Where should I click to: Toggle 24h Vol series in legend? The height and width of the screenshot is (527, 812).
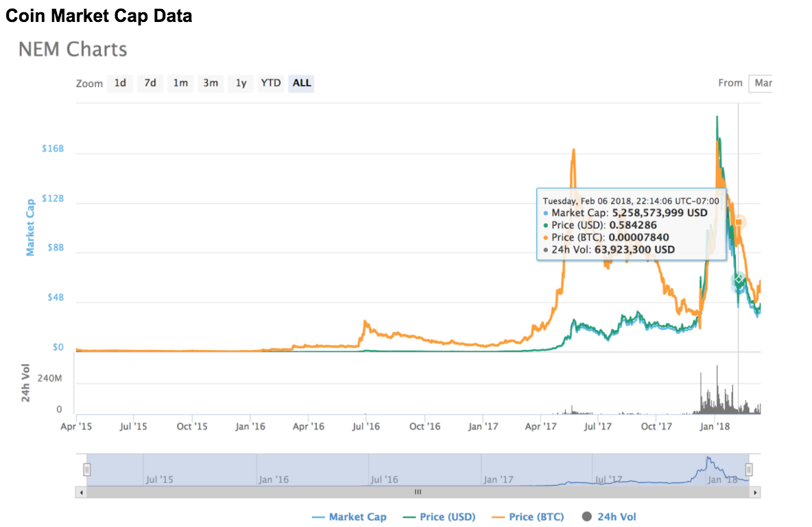(609, 517)
